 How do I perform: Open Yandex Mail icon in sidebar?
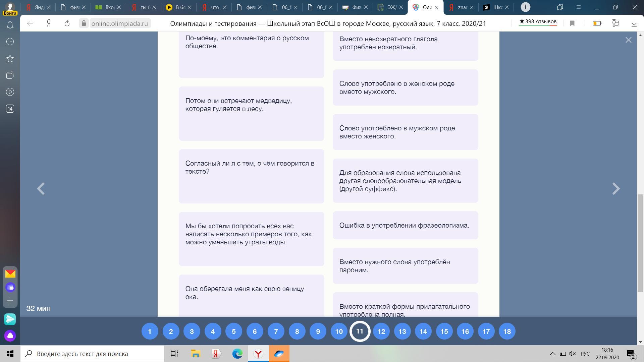(10, 274)
